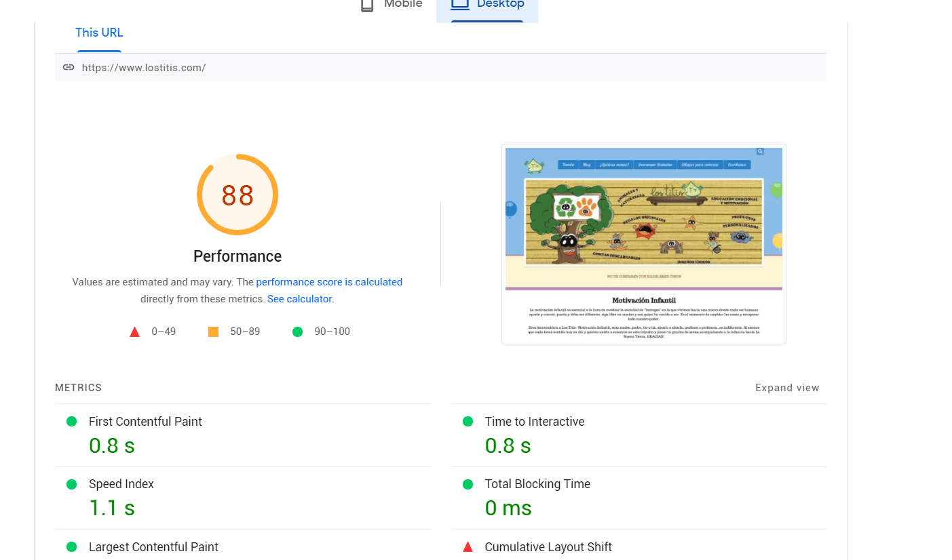Click the link icon beside the URL
This screenshot has height=560, width=952.
[68, 67]
